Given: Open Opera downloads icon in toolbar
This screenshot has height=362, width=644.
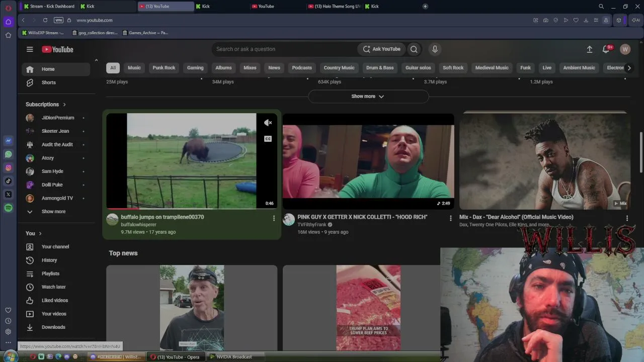Looking at the screenshot, I should 586,20.
